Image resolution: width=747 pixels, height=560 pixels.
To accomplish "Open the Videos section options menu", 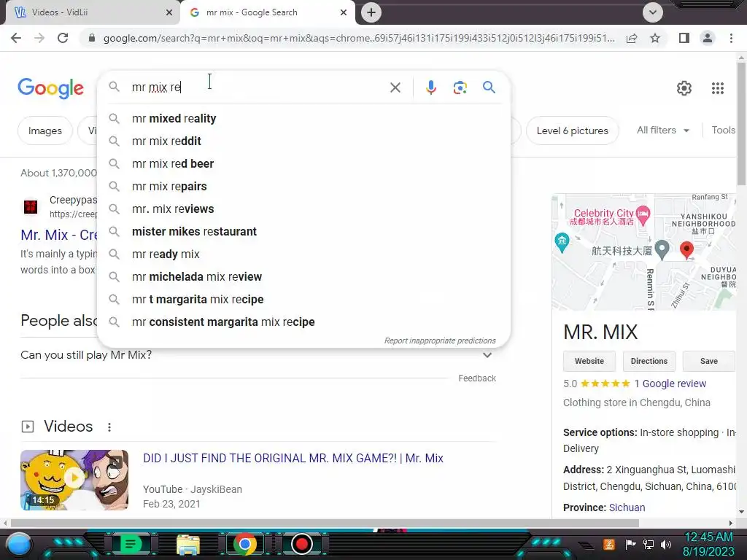I will pos(109,427).
